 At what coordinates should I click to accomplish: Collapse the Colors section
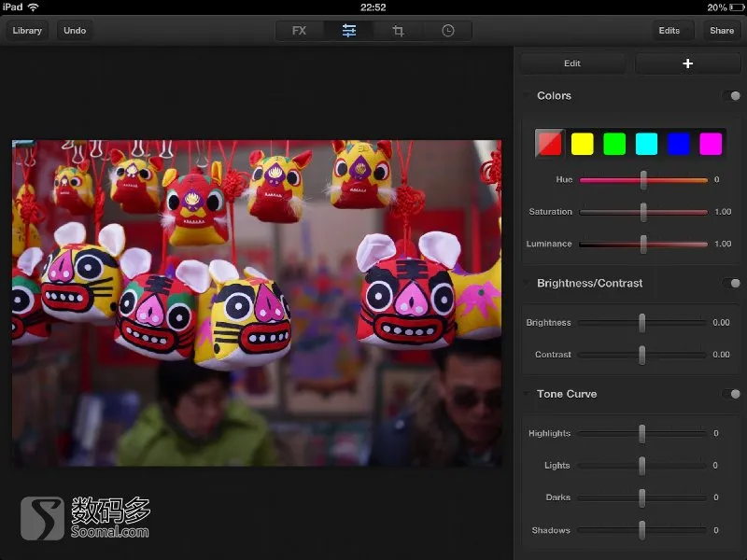[527, 94]
